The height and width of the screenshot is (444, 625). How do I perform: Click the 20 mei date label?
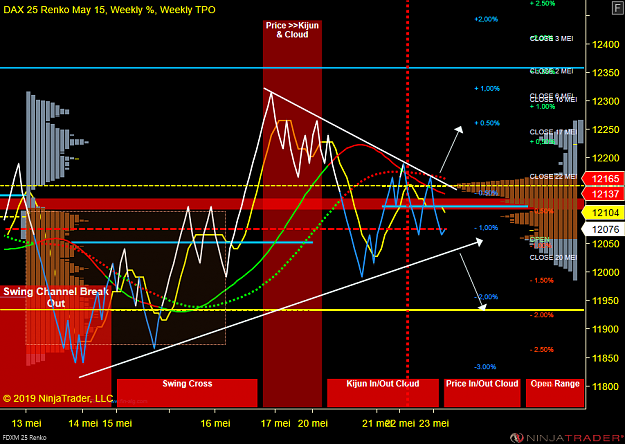pyautogui.click(x=313, y=423)
